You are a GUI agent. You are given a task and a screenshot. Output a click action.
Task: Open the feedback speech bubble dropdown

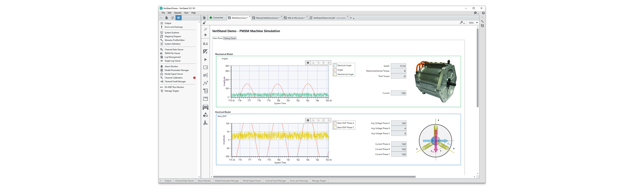click(476, 13)
